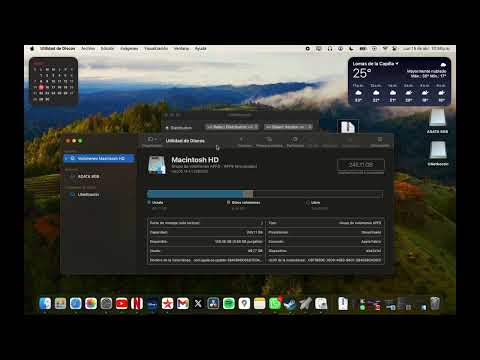Image resolution: width=480 pixels, height=360 pixels.
Task: Open the Apple menu
Action: click(x=32, y=49)
